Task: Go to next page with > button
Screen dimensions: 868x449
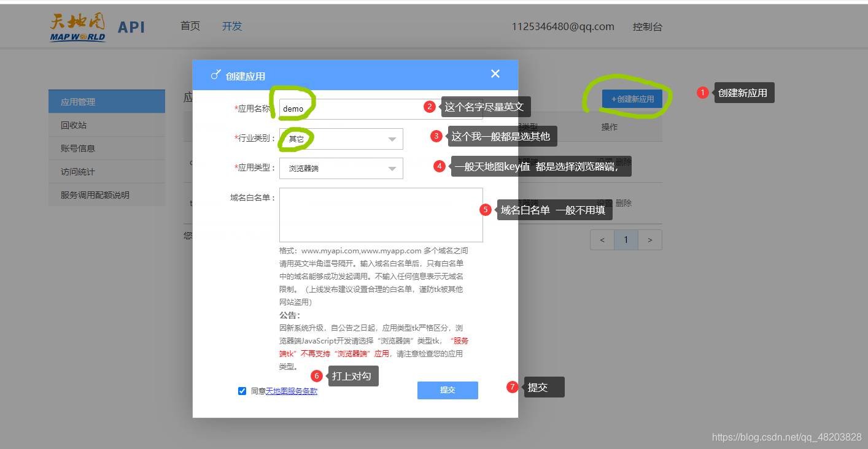Action: (650, 240)
